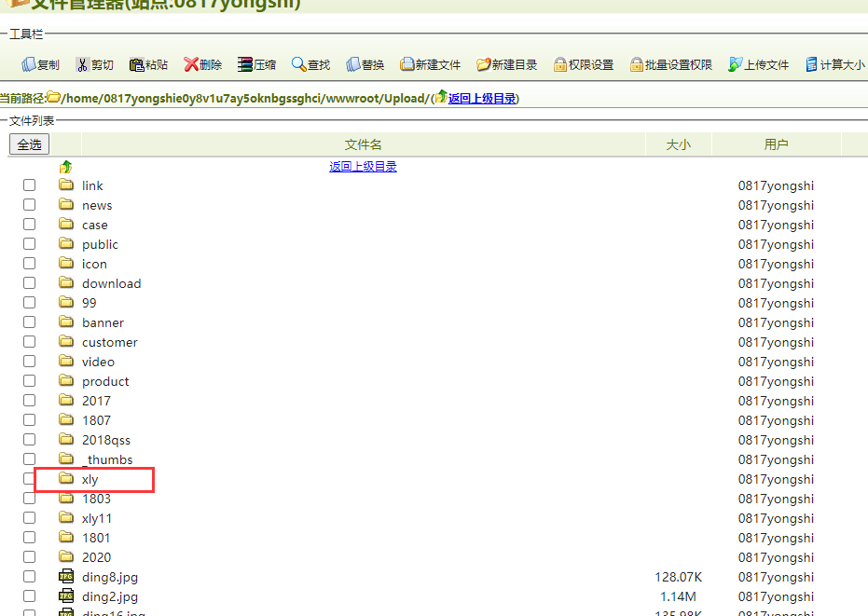Viewport: 868px width, 616px height.
Task: Click the Paste (粘贴) toolbar icon
Action: click(x=137, y=64)
